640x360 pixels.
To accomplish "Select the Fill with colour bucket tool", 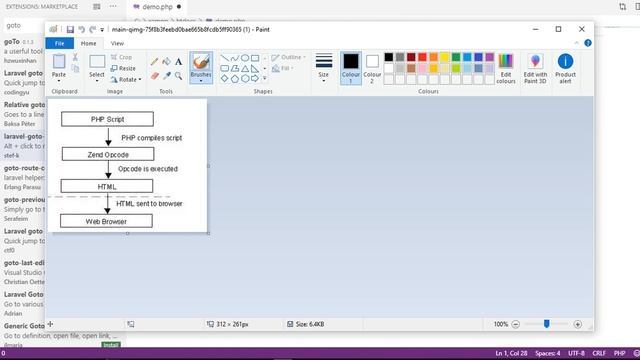I will coord(166,62).
